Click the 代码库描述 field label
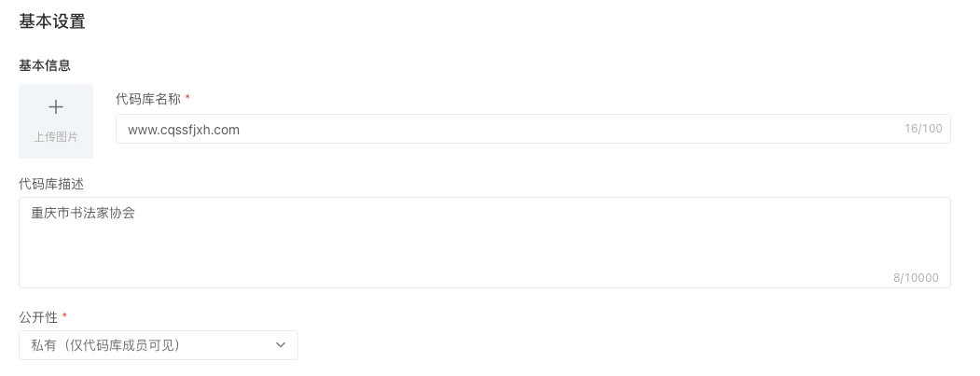Viewport: 980px width, 376px height. [x=52, y=183]
